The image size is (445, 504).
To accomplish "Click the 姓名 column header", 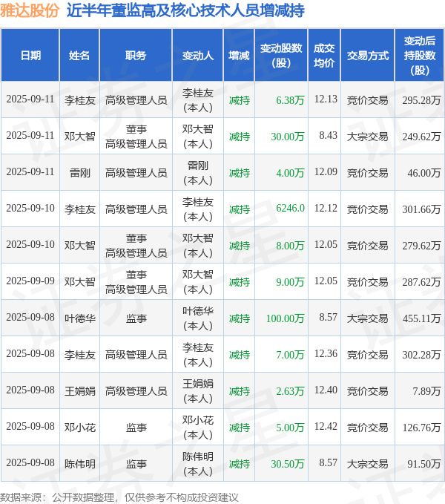I will pos(79,55).
